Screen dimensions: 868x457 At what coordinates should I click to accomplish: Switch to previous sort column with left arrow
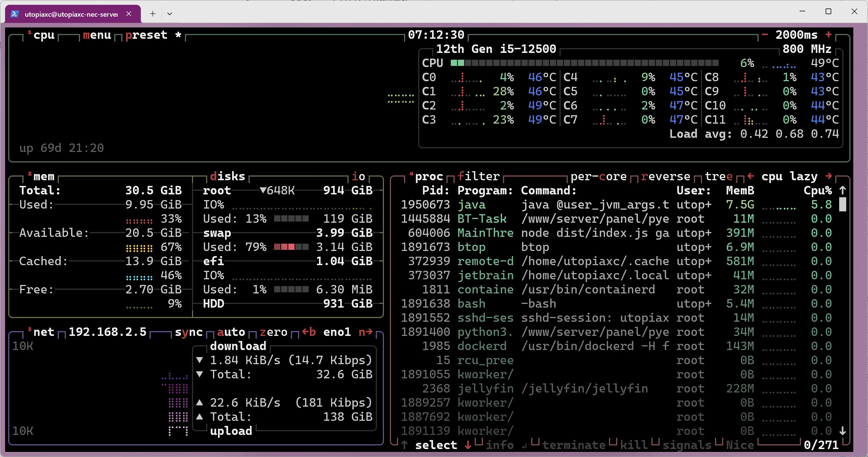pyautogui.click(x=750, y=176)
